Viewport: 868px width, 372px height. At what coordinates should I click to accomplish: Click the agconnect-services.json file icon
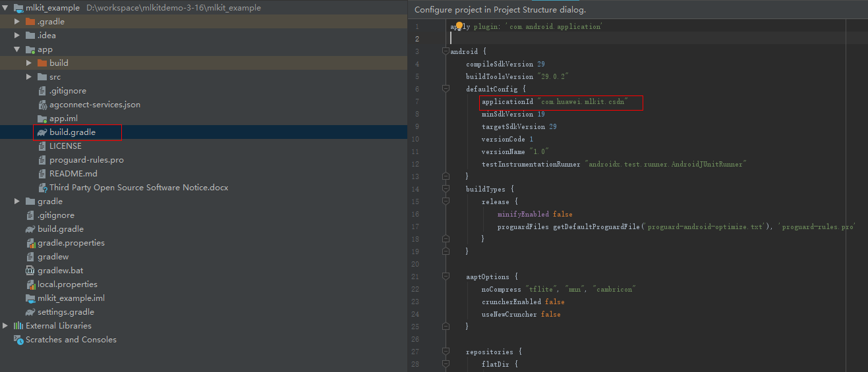coord(42,105)
